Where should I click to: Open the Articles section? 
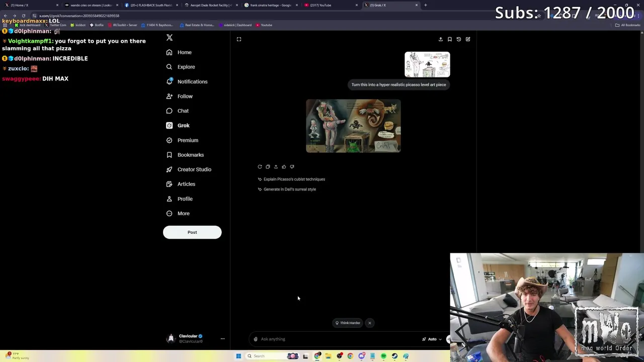click(x=180, y=184)
